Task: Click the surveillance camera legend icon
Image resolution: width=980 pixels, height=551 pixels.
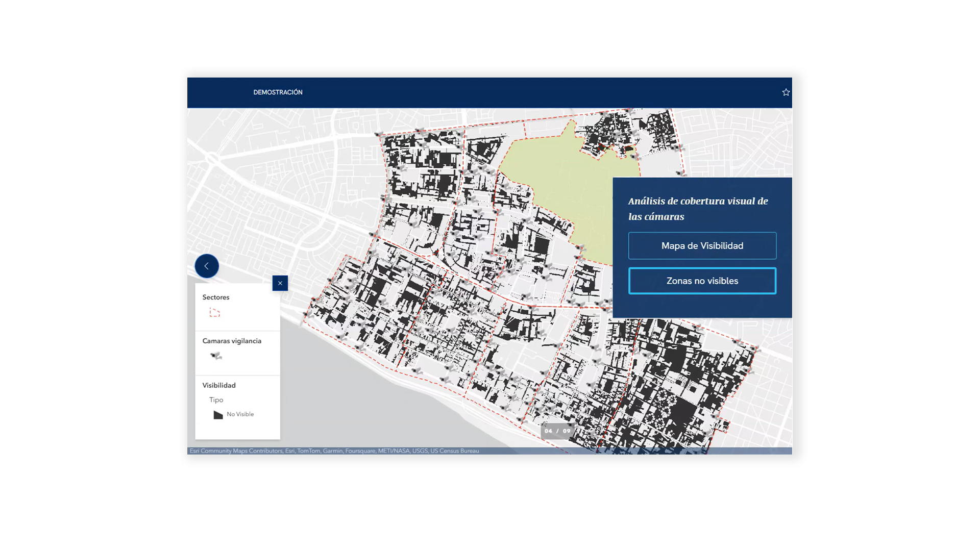Action: coord(216,356)
